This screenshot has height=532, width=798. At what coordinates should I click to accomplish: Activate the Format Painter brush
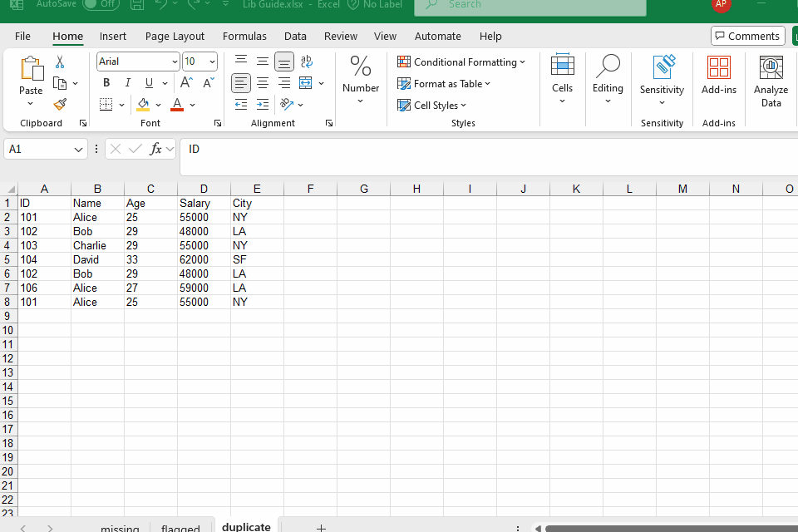[60, 105]
